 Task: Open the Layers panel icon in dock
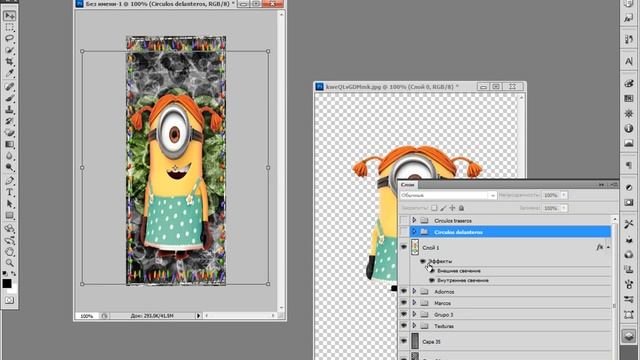point(629,336)
